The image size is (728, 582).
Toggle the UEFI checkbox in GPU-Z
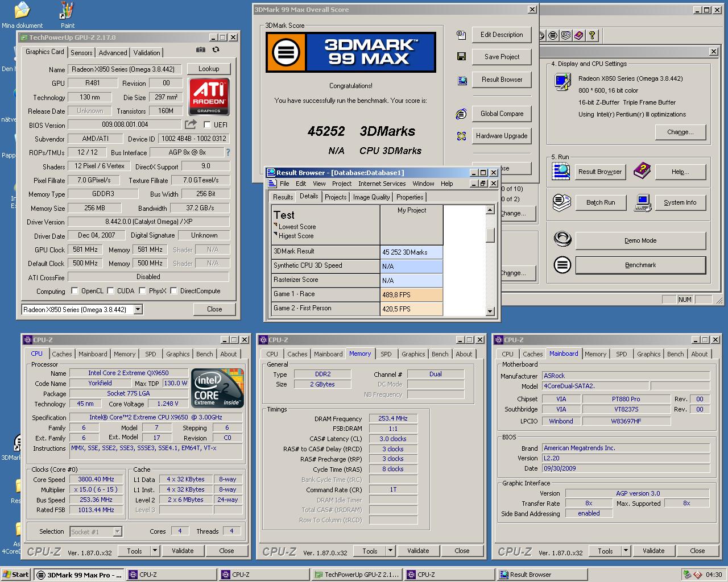(207, 124)
